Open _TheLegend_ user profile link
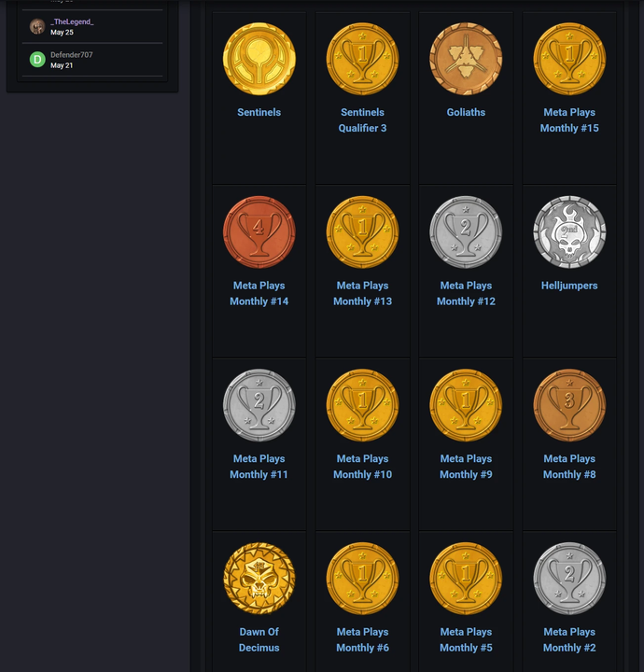 click(x=72, y=21)
